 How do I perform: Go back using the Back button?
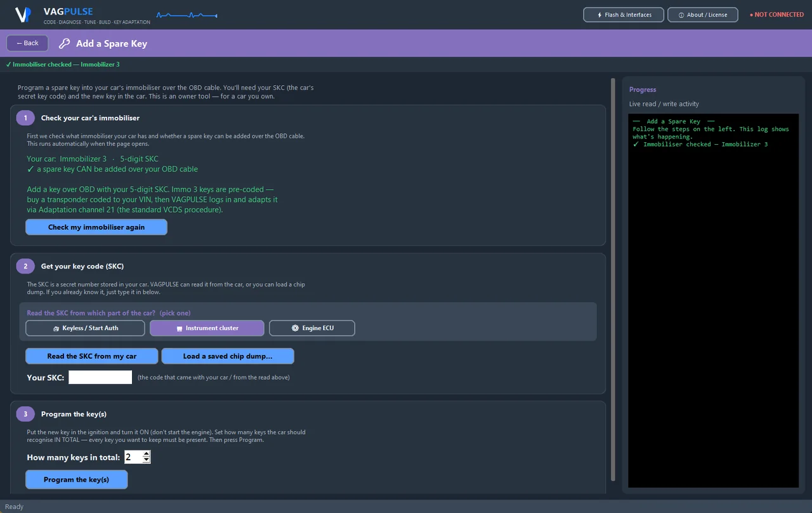(27, 43)
